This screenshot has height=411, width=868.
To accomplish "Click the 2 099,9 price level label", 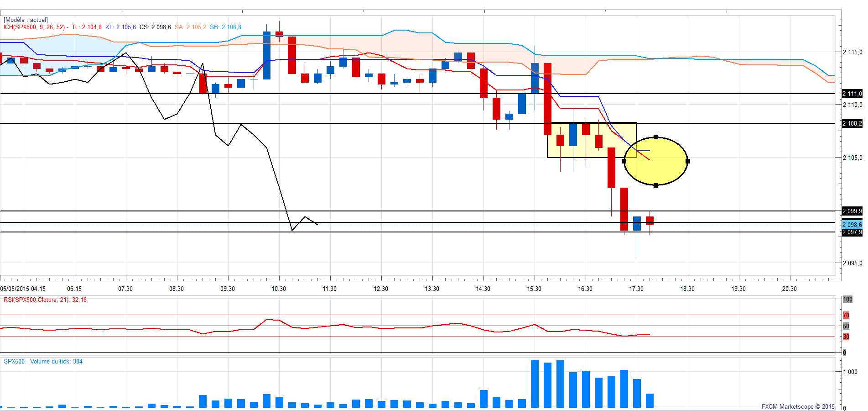I will [x=852, y=211].
